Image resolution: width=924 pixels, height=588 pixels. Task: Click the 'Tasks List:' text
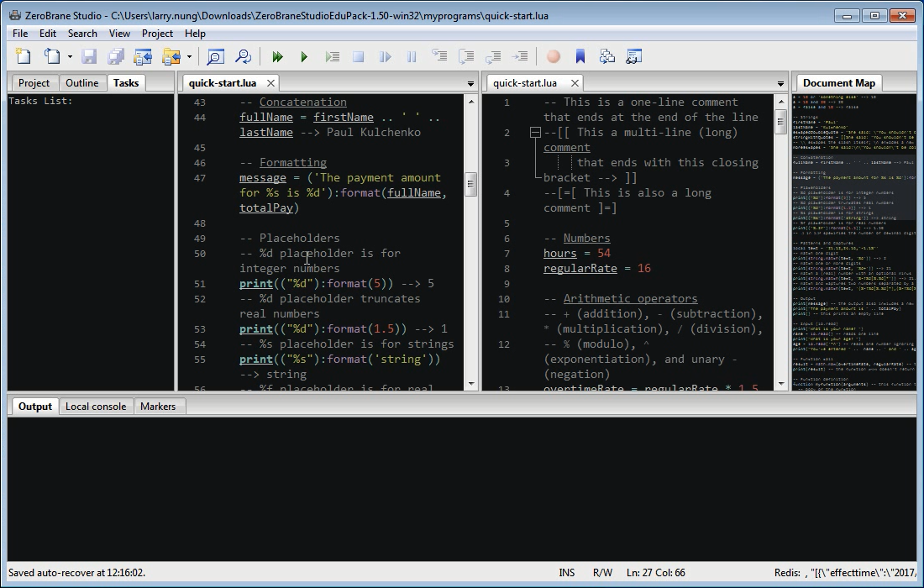[40, 101]
